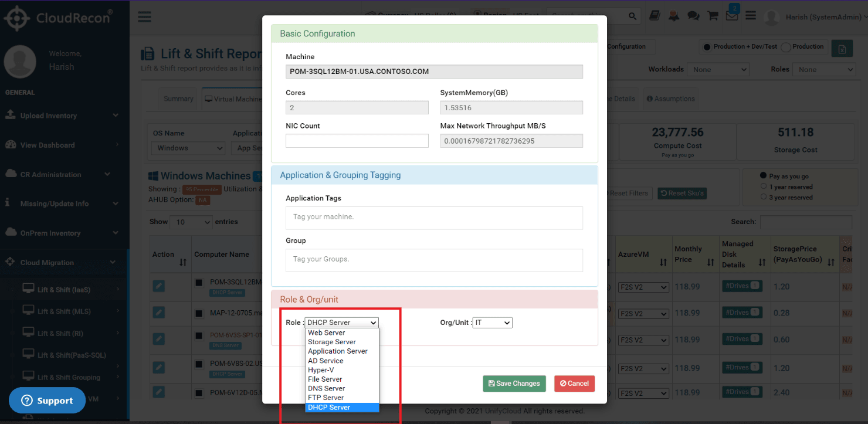This screenshot has width=868, height=424.
Task: Open the mail envelope icon
Action: tap(732, 16)
